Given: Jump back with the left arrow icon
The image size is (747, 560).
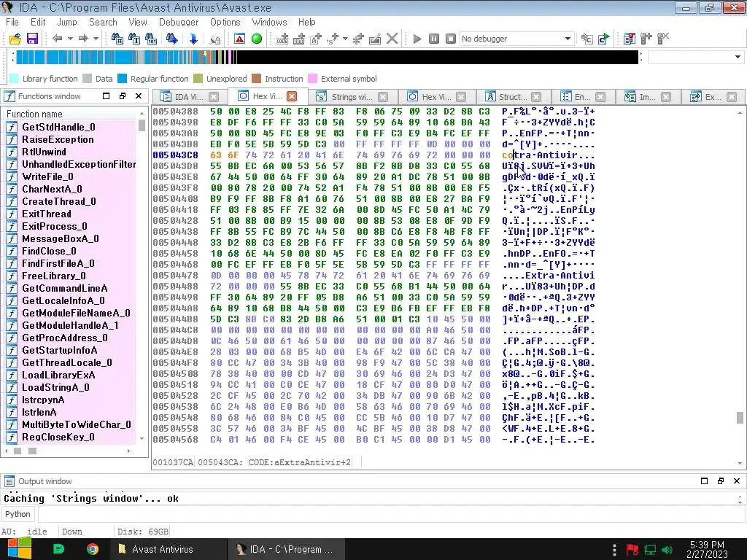Looking at the screenshot, I should tap(57, 39).
